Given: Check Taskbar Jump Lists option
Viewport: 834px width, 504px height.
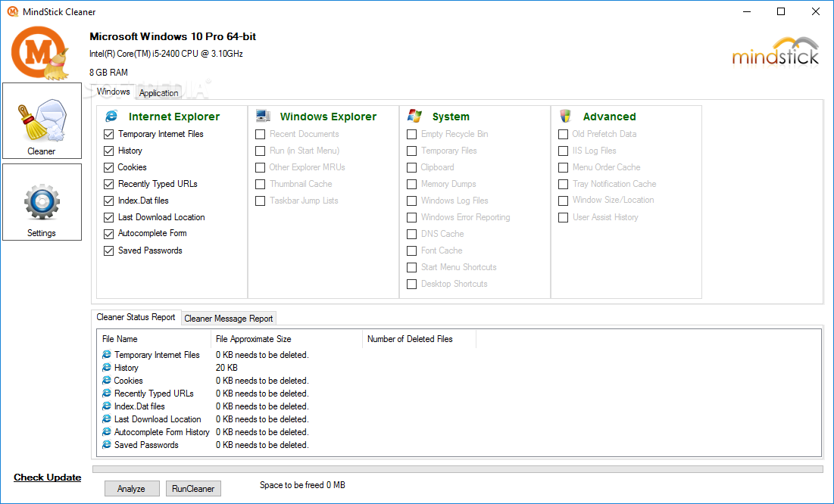Looking at the screenshot, I should pyautogui.click(x=260, y=201).
